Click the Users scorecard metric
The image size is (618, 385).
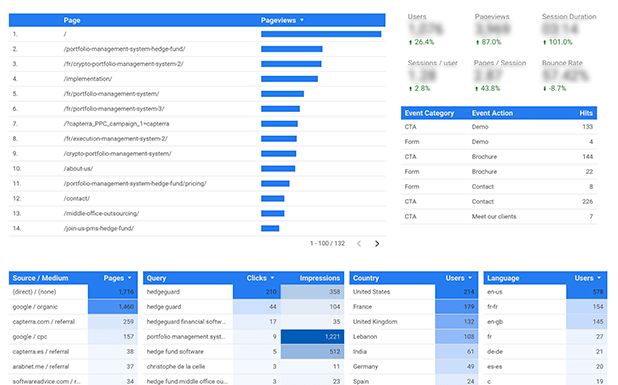point(426,29)
